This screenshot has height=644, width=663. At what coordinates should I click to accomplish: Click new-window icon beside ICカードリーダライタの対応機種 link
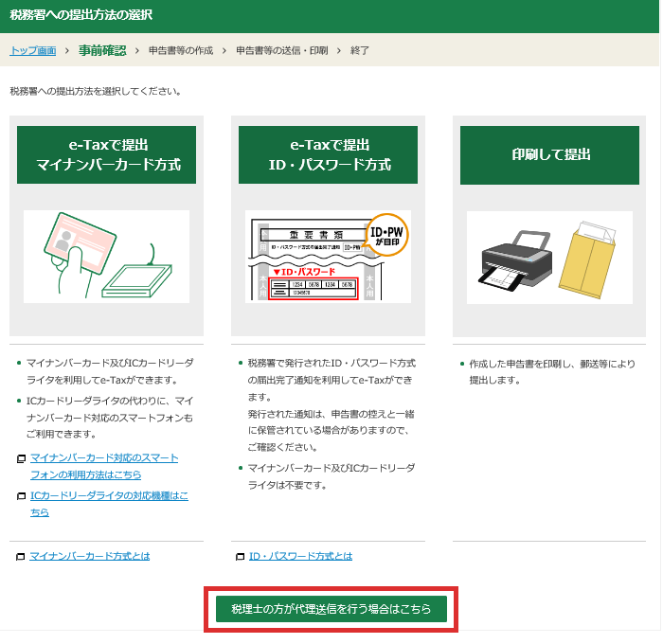tap(21, 496)
